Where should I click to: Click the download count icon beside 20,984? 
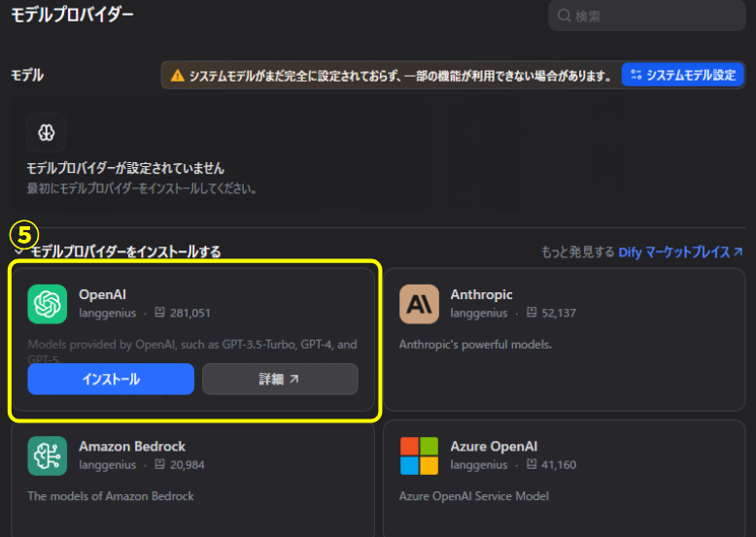pos(159,464)
